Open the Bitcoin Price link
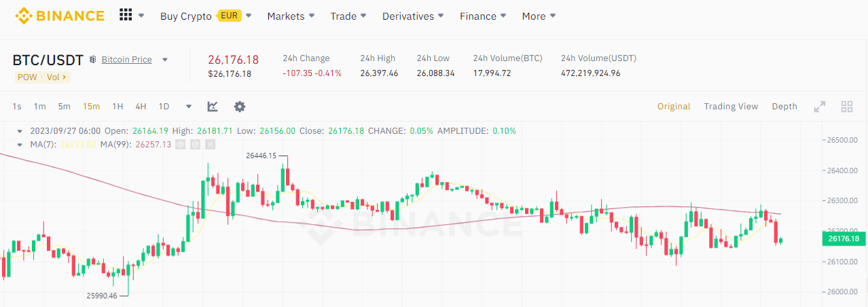868x307 pixels. [127, 60]
